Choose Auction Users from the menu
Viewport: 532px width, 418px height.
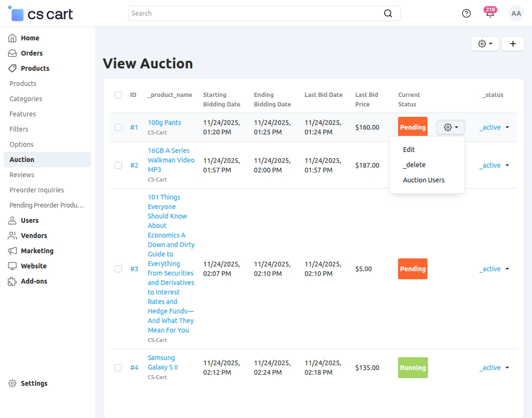coord(424,180)
